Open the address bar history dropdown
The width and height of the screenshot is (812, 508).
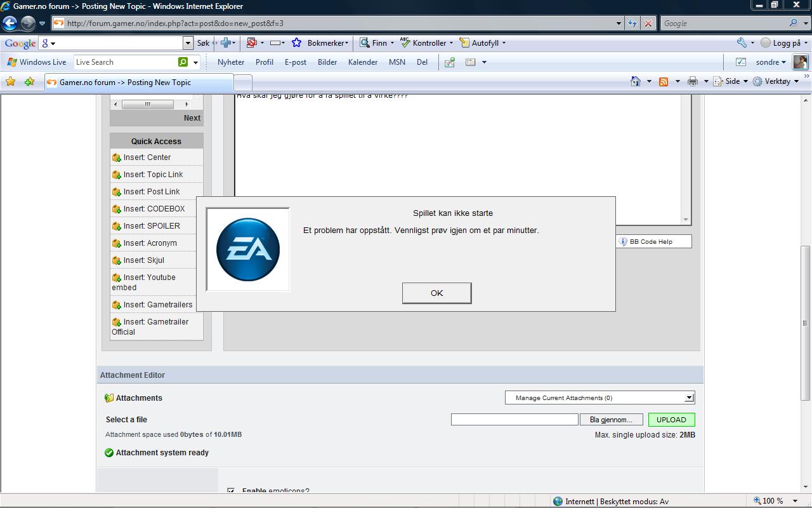tap(619, 23)
